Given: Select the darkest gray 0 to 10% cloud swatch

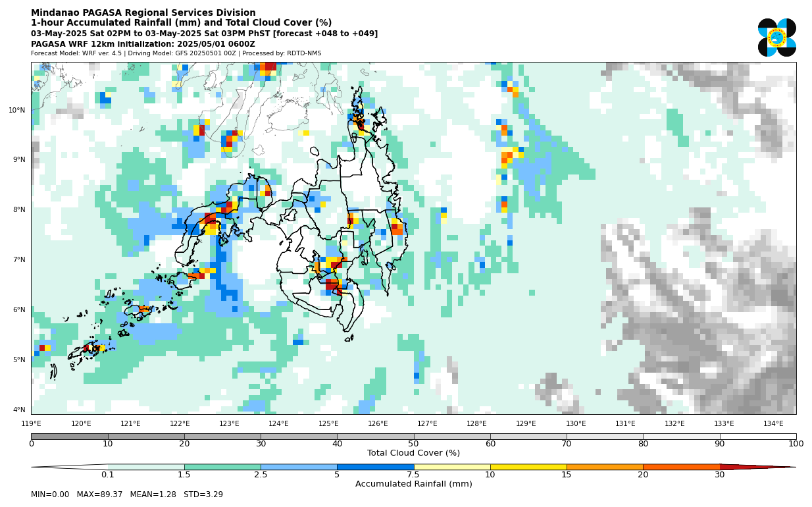Looking at the screenshot, I should [69, 436].
